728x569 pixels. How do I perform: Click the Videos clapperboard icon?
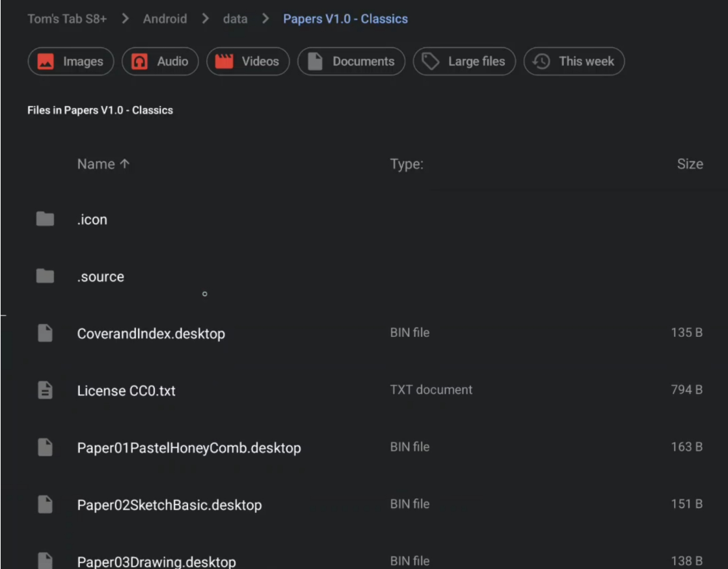224,62
